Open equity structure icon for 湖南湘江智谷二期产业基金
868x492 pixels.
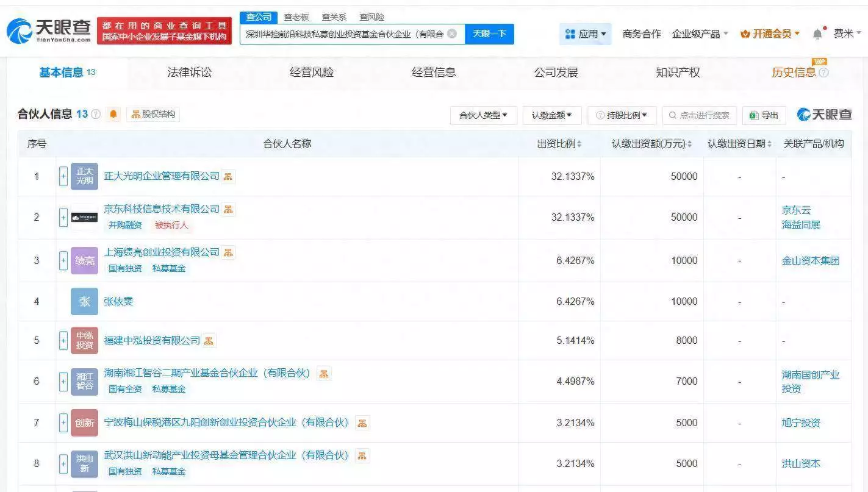(x=324, y=373)
